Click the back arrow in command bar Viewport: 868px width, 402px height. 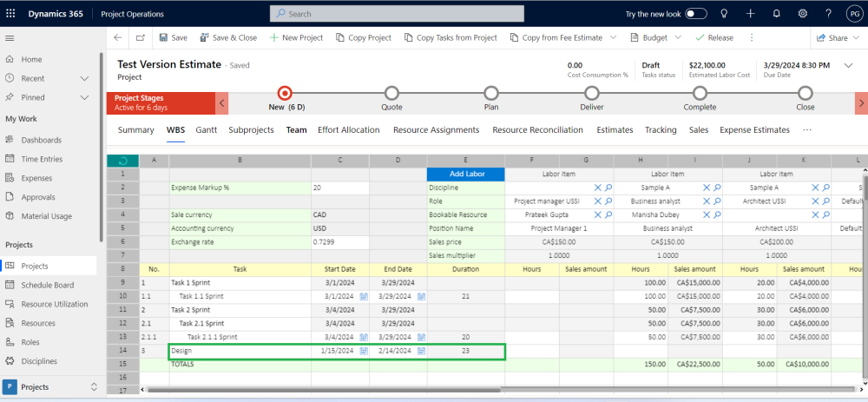(117, 38)
